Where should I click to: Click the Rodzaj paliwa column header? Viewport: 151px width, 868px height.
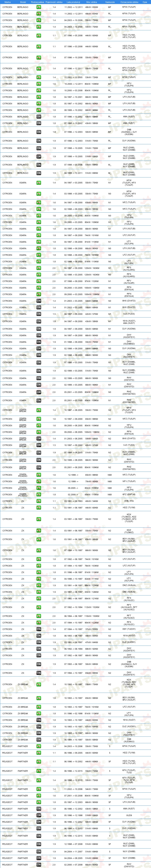point(37,2)
